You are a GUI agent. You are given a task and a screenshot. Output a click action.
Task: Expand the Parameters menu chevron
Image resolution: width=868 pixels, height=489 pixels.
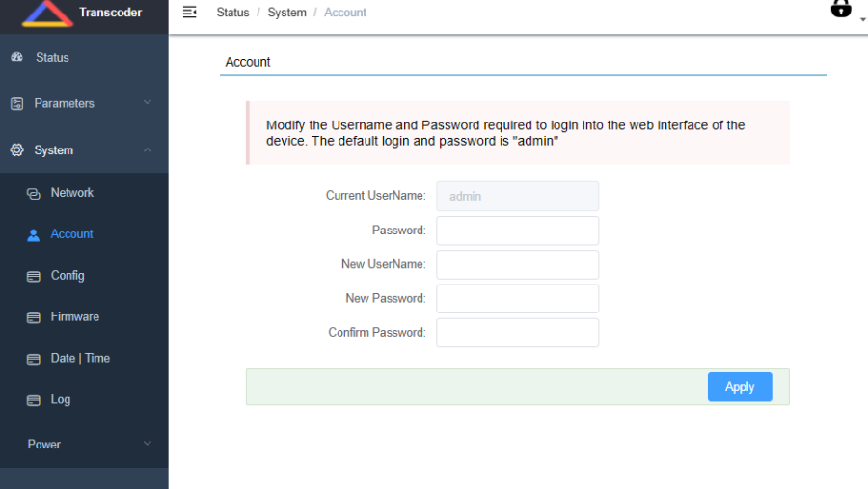click(x=148, y=103)
